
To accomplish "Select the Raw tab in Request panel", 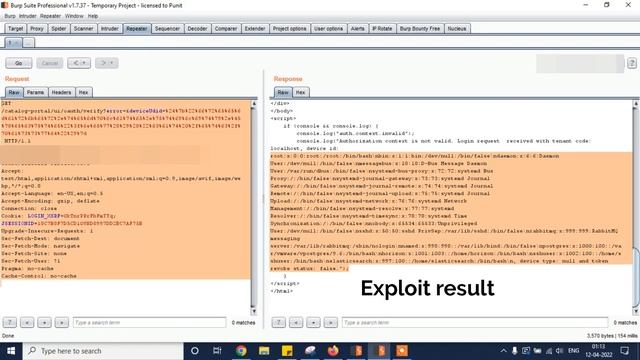I will tap(14, 92).
